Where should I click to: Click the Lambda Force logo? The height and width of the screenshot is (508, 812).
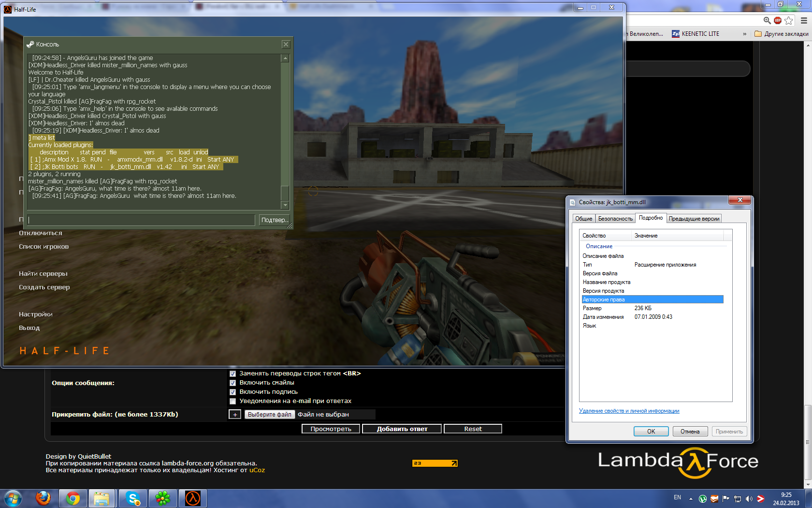pyautogui.click(x=678, y=462)
